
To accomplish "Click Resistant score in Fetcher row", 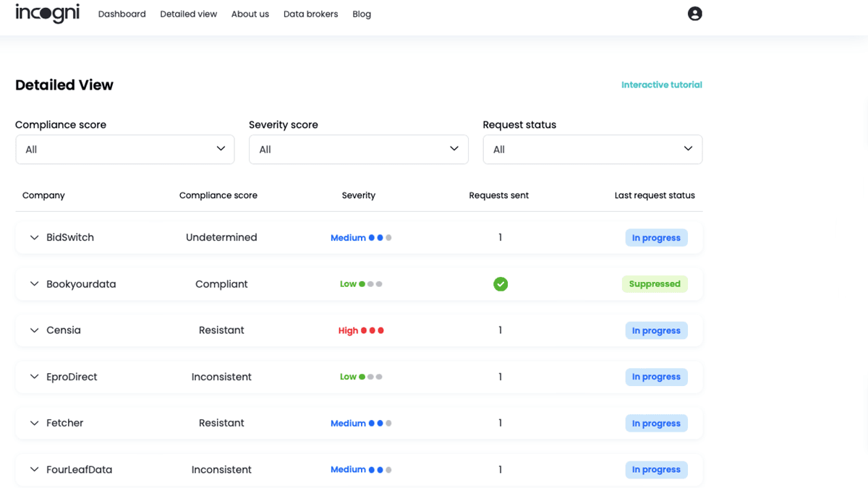I will click(221, 423).
